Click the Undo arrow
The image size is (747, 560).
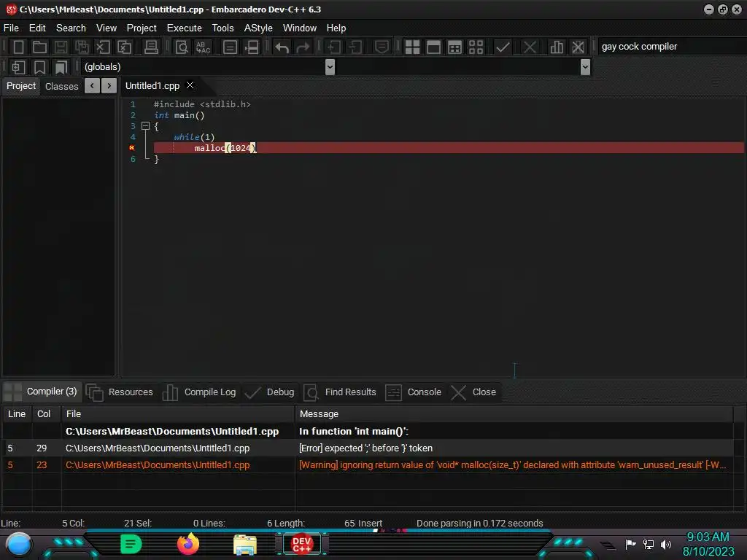tap(282, 47)
